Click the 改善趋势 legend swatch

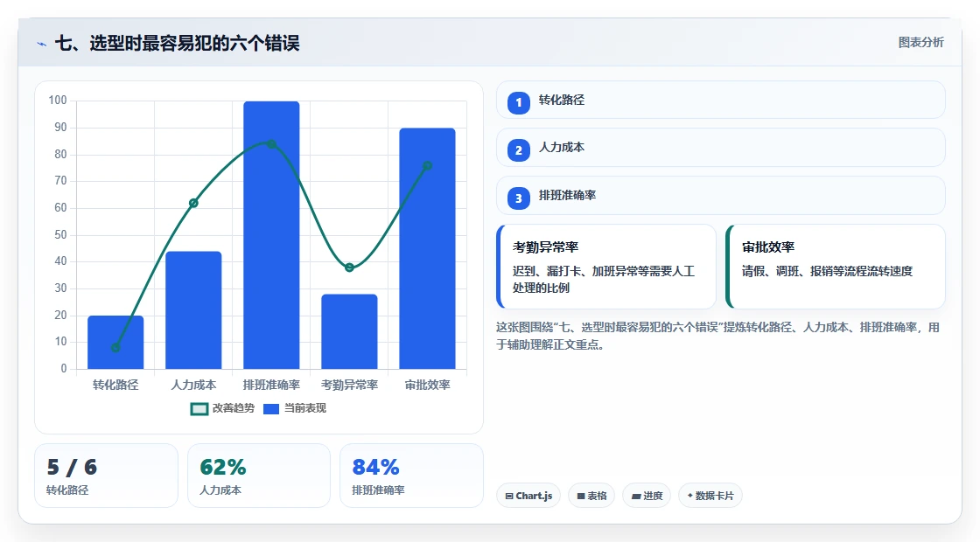[199, 408]
